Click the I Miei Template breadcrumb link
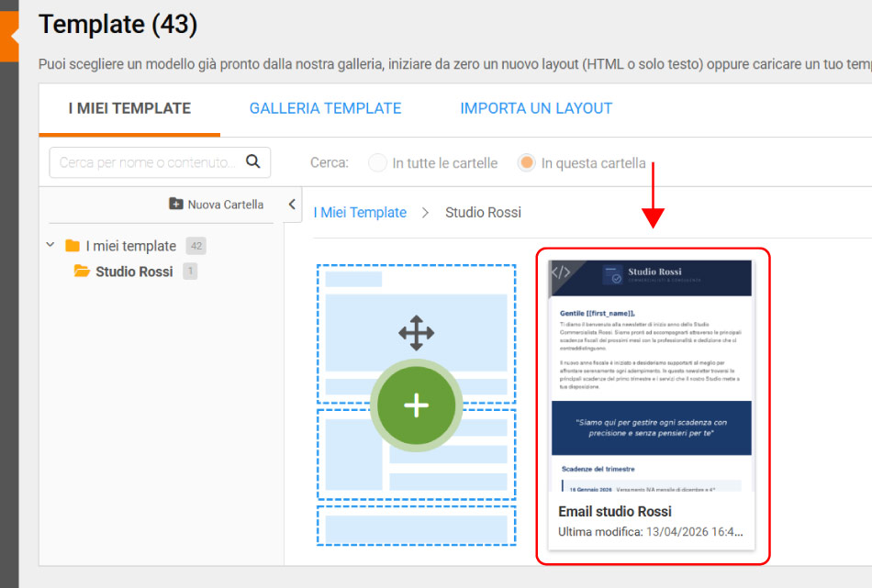The height and width of the screenshot is (588, 872). (x=360, y=213)
